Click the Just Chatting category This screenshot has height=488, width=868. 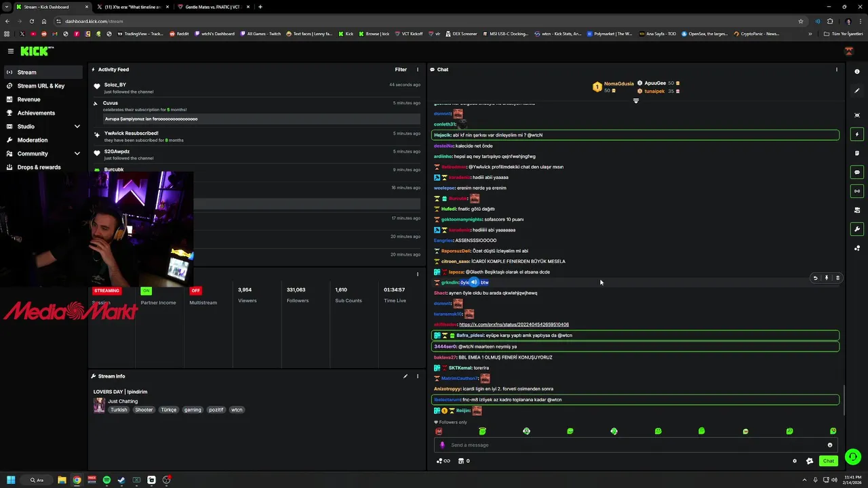click(123, 401)
